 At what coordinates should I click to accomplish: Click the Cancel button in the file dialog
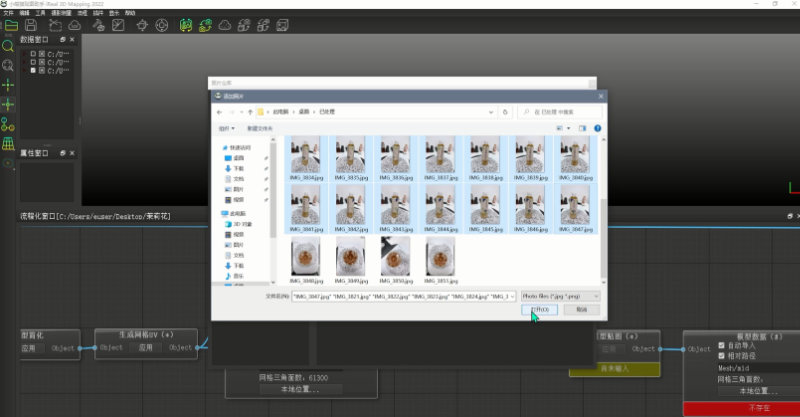(582, 310)
